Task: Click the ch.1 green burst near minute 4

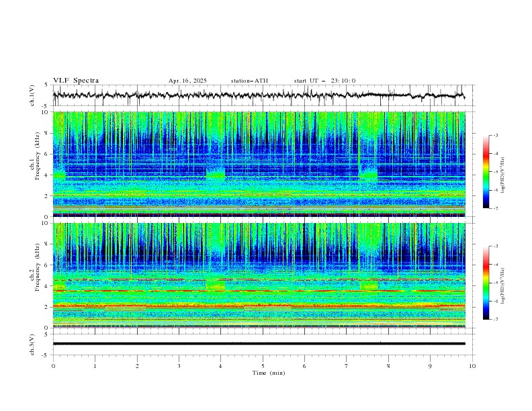Action: [x=216, y=174]
